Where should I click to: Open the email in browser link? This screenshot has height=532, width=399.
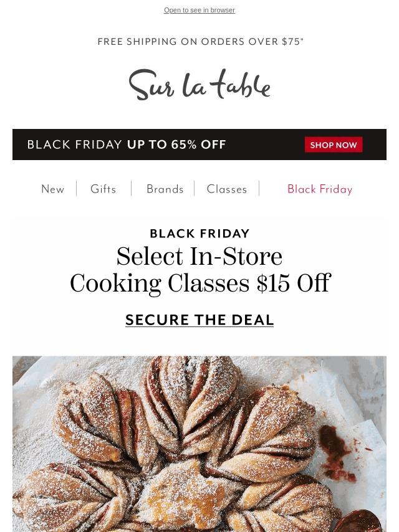pyautogui.click(x=199, y=11)
